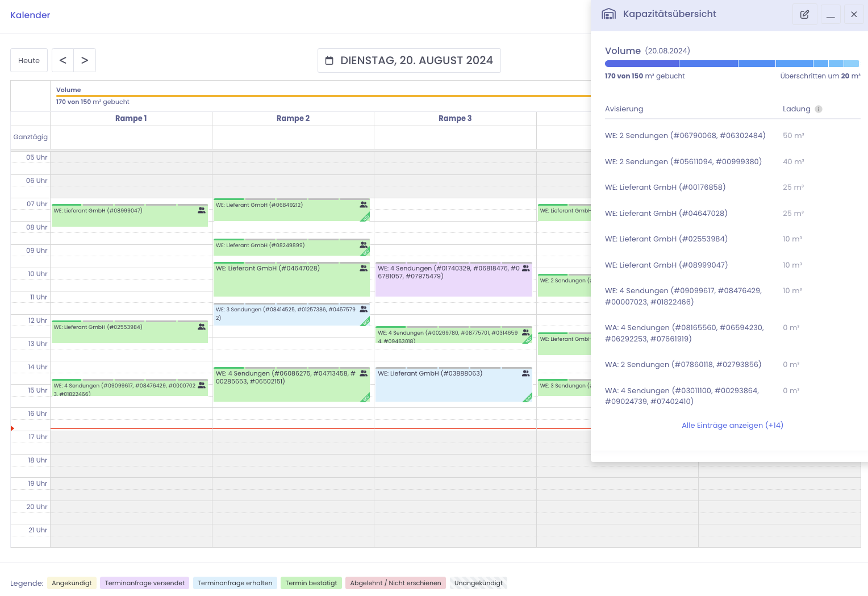Expand list via Alle Einträge anzeigen (+14)

click(732, 425)
